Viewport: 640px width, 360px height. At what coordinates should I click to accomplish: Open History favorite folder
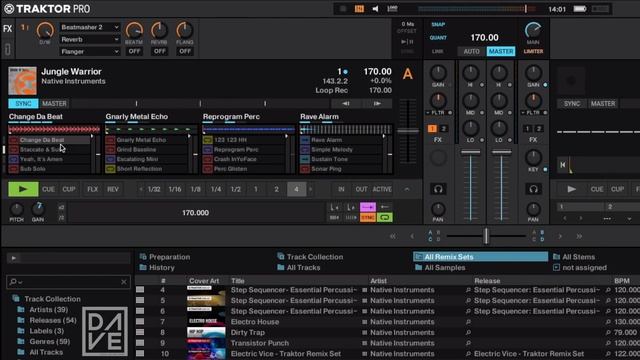coord(157,268)
